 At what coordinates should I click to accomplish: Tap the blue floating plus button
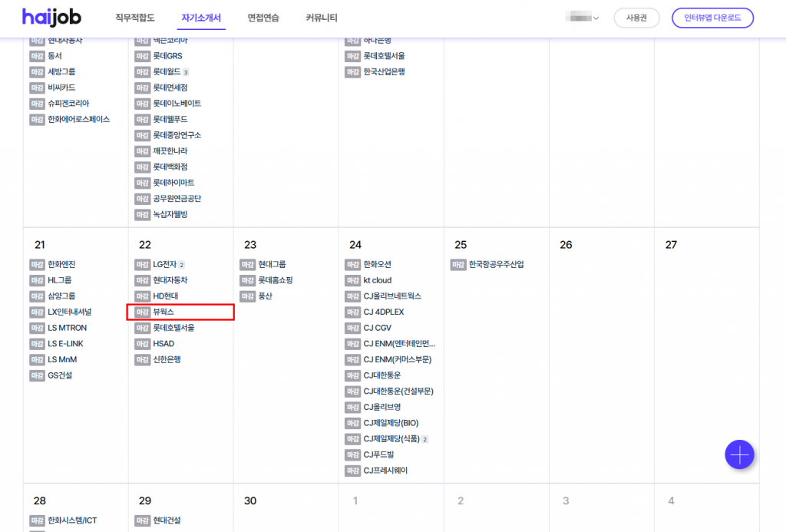click(739, 454)
